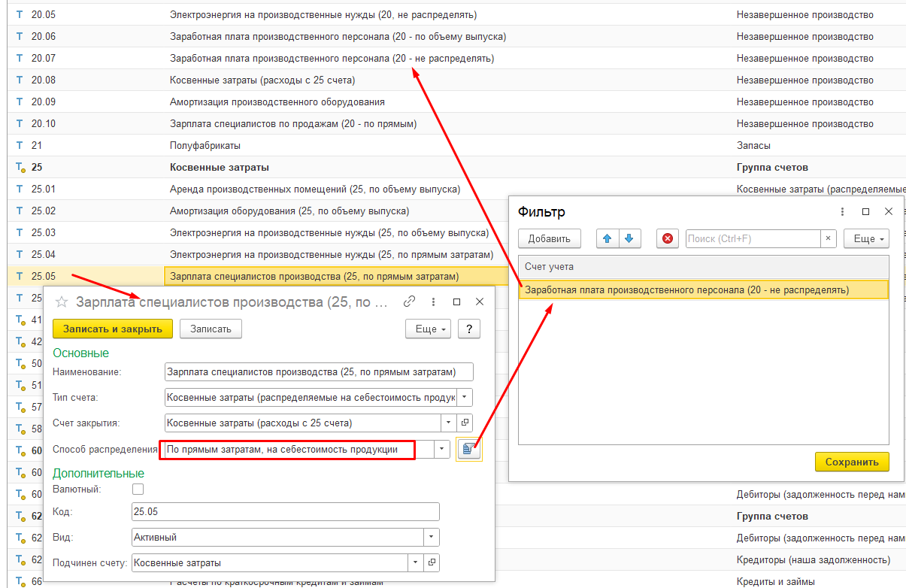Image resolution: width=906 pixels, height=588 pixels.
Task: Open the Подчинен счету linked record
Action: coord(432,562)
